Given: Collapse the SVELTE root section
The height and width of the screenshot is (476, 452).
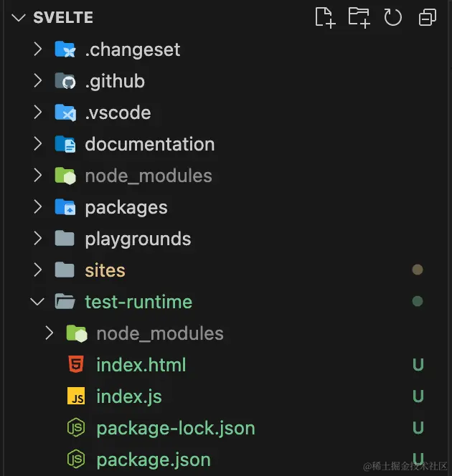Looking at the screenshot, I should pyautogui.click(x=18, y=18).
